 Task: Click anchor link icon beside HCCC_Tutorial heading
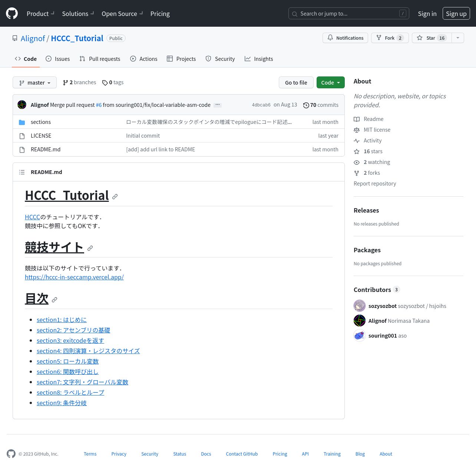click(x=115, y=197)
